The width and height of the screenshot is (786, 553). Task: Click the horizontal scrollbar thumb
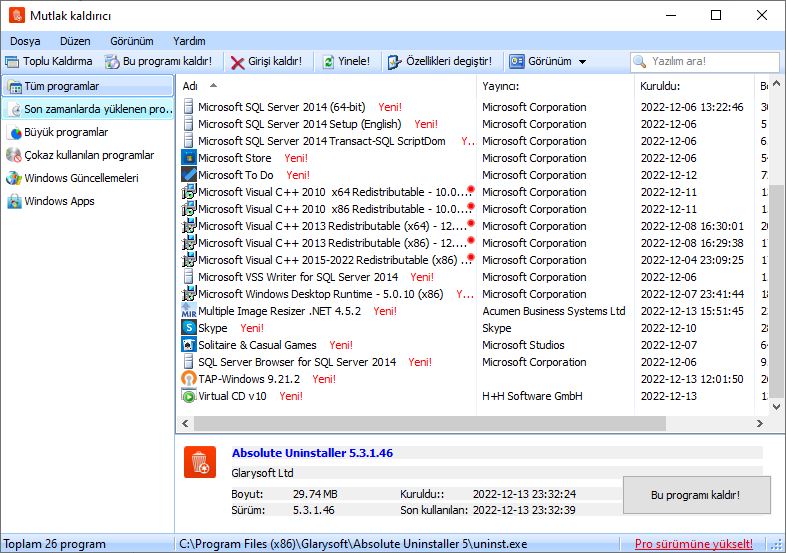point(430,424)
